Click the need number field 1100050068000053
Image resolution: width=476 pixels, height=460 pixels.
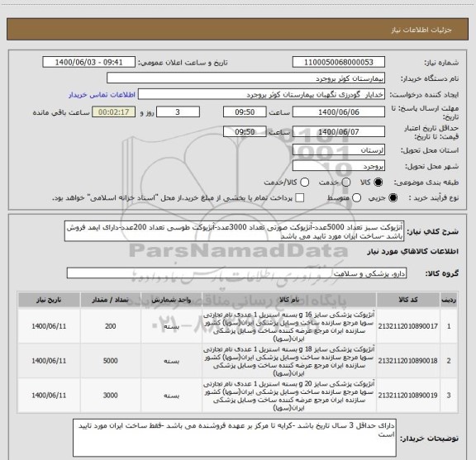(x=339, y=62)
